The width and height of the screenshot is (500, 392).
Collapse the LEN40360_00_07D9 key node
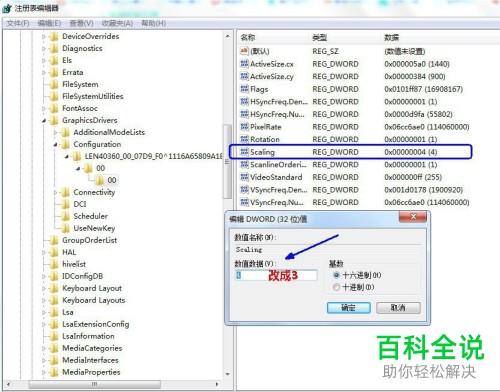[67, 156]
